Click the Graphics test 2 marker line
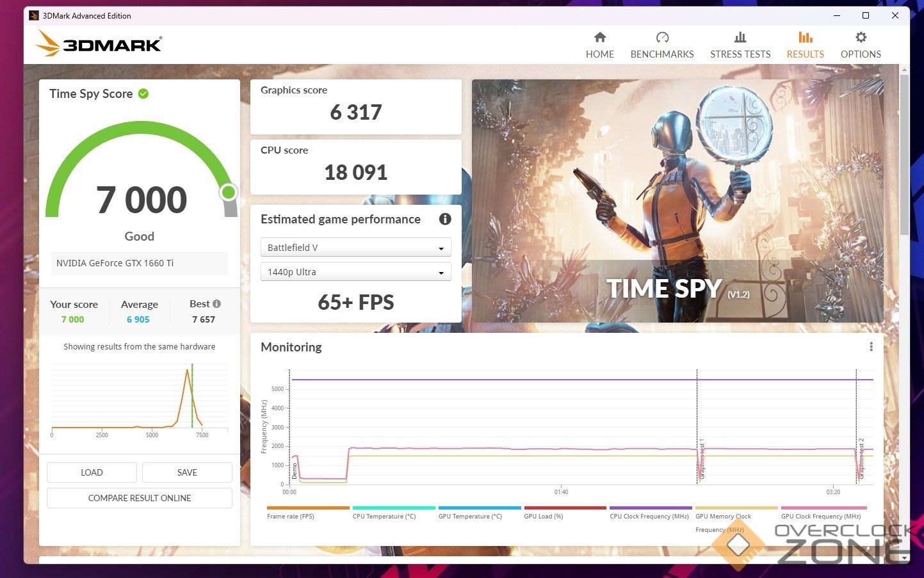 [856, 426]
